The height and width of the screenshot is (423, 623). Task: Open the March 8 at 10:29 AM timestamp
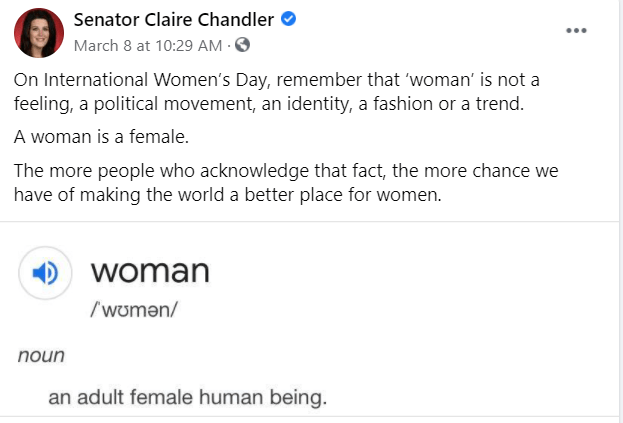pos(148,45)
